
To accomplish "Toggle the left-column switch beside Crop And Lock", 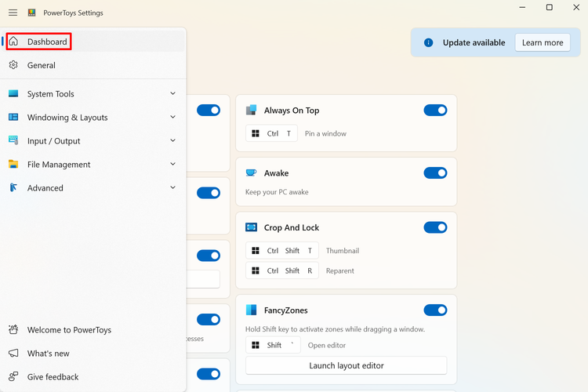I will pos(208,256).
